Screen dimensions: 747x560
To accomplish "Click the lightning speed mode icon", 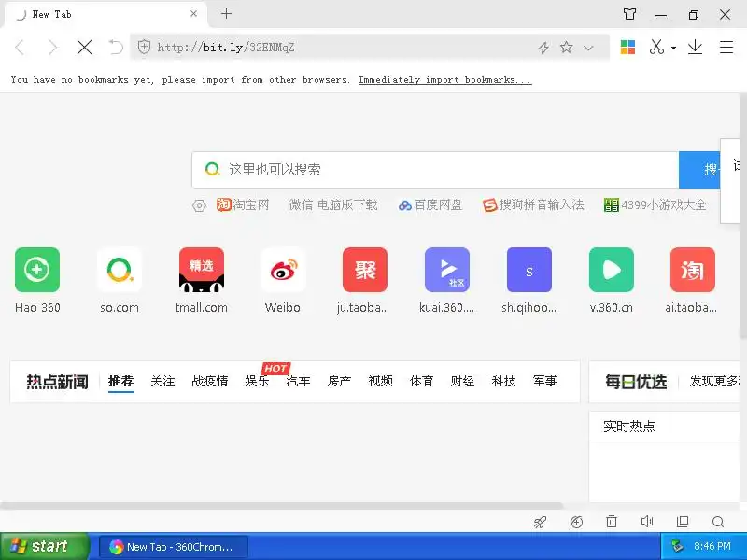I will pyautogui.click(x=543, y=48).
